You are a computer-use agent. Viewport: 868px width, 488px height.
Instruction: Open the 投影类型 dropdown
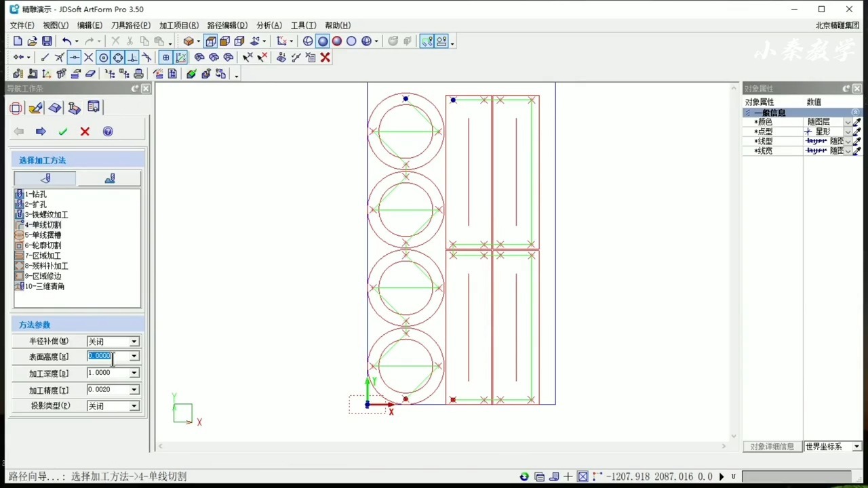click(x=134, y=406)
